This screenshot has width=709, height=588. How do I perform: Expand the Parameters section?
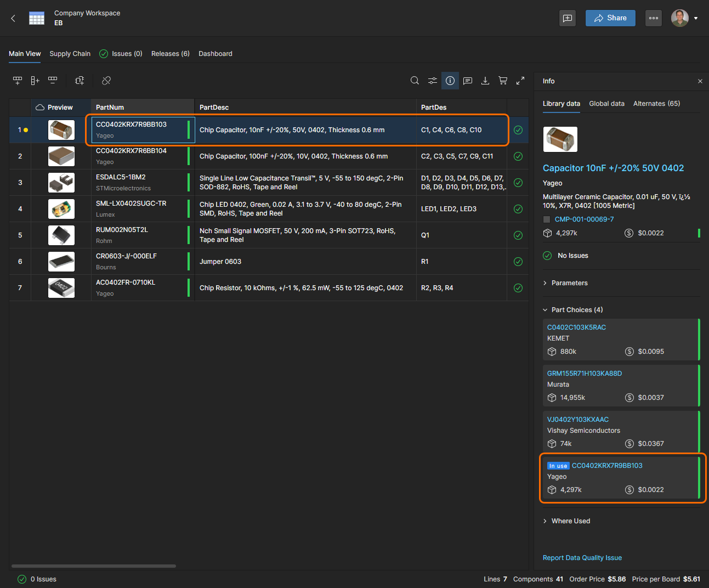[569, 283]
